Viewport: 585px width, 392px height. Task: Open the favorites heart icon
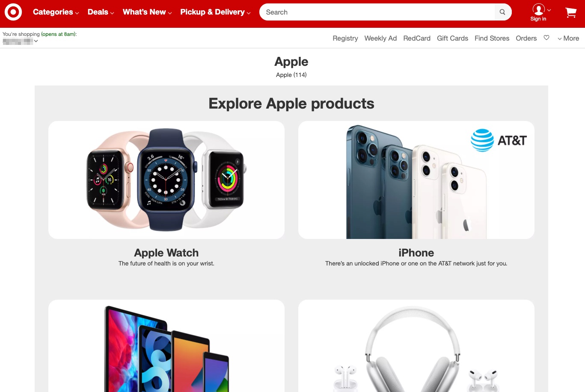[546, 38]
